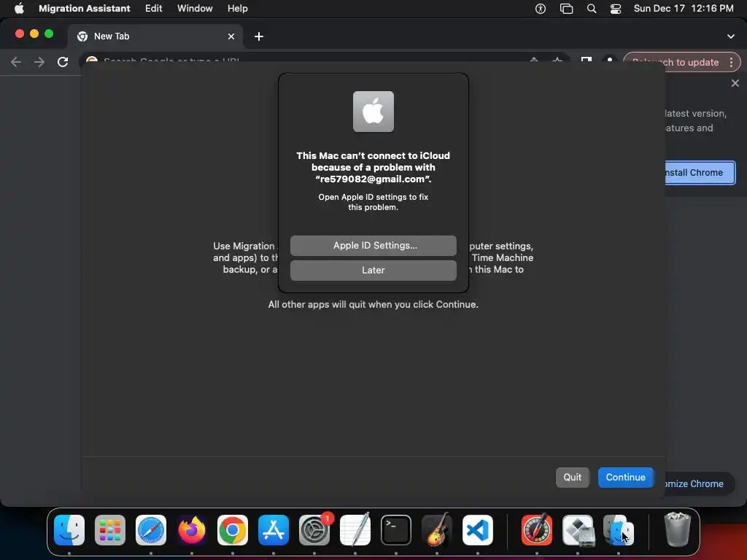Open TextEdit from the Dock

(355, 530)
